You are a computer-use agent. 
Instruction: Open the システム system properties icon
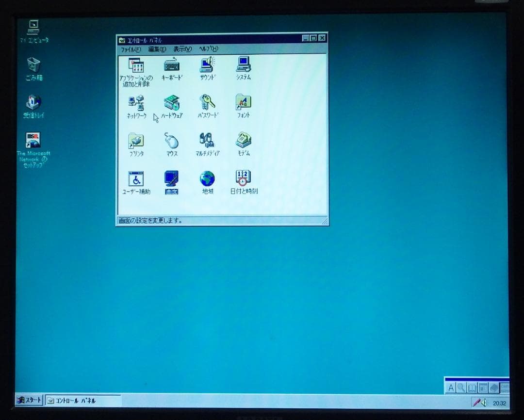(x=243, y=64)
